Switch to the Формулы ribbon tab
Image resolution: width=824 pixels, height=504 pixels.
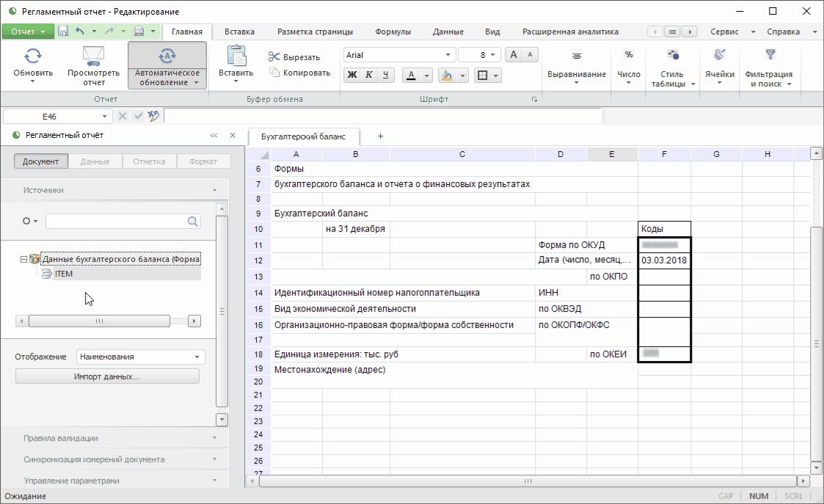click(x=393, y=32)
